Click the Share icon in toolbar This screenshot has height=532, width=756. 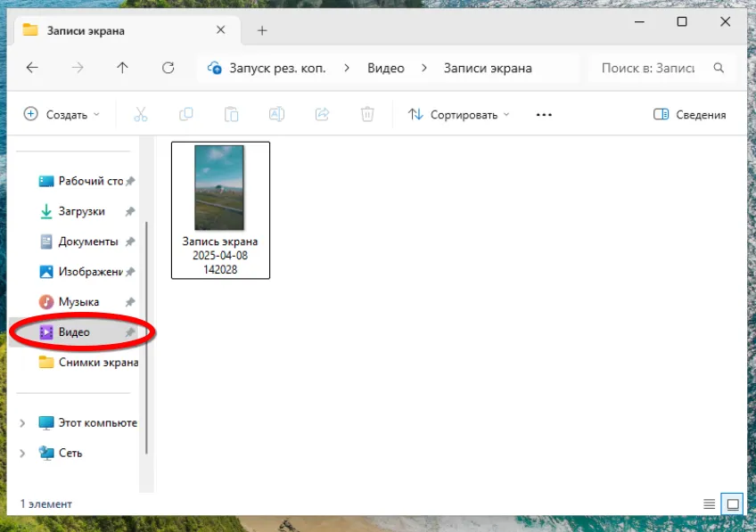coord(322,114)
